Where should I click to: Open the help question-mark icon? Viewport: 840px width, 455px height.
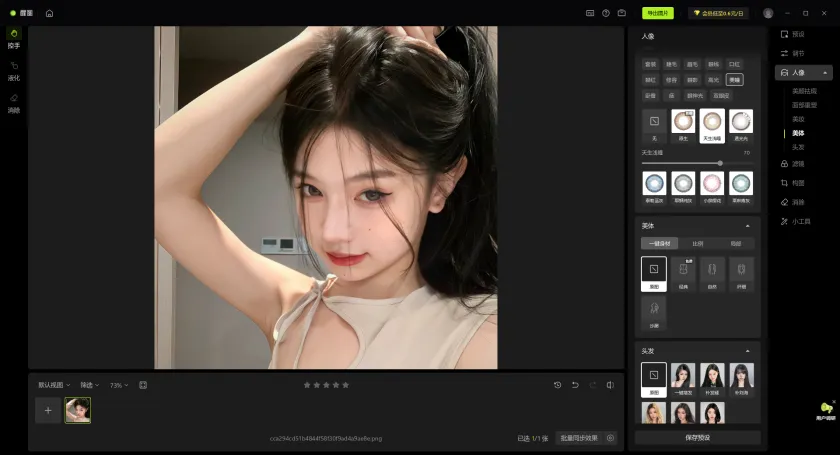pos(606,13)
